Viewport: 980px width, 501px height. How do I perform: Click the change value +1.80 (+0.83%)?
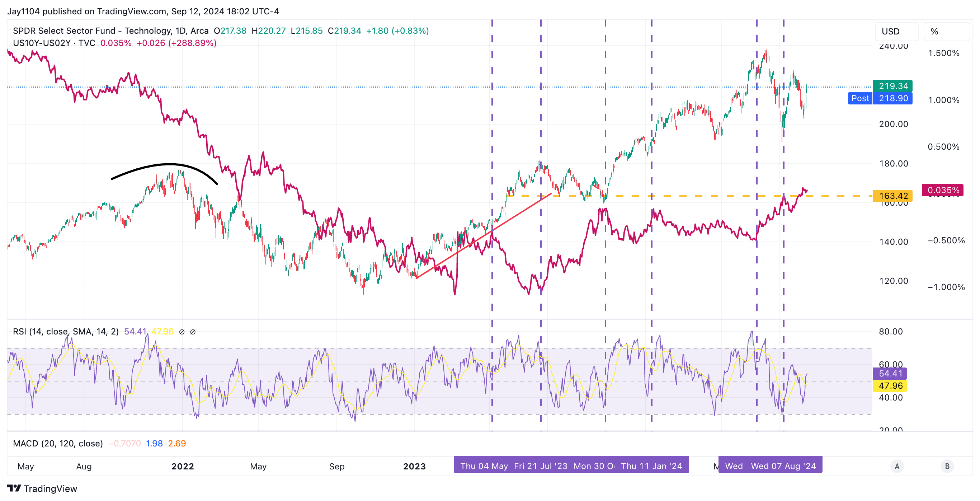397,31
